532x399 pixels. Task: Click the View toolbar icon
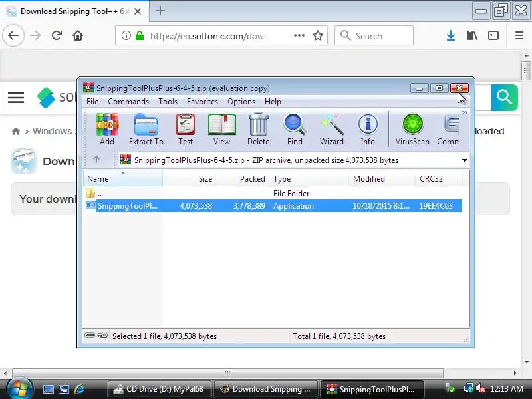pos(221,129)
